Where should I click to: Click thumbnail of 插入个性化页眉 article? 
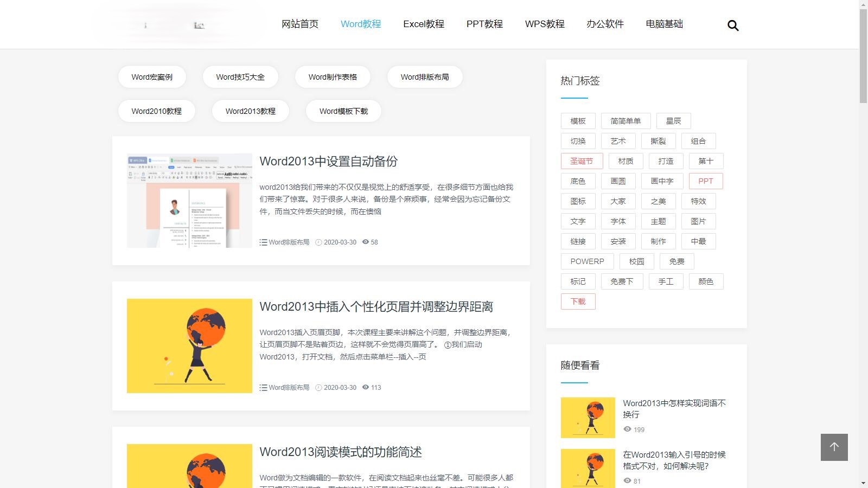pyautogui.click(x=189, y=346)
